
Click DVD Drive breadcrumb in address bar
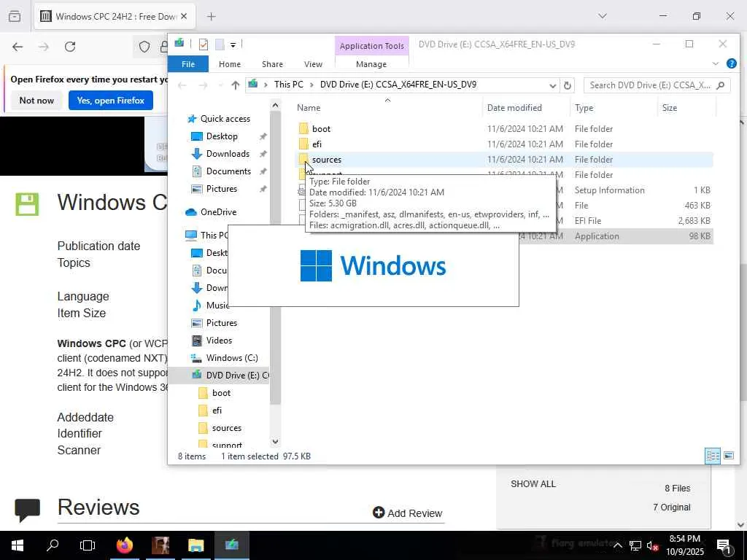398,85
